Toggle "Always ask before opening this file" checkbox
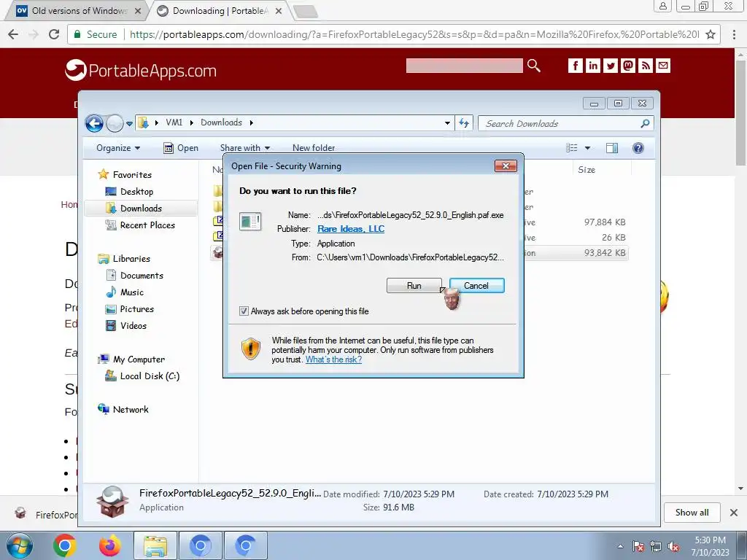 coord(244,311)
